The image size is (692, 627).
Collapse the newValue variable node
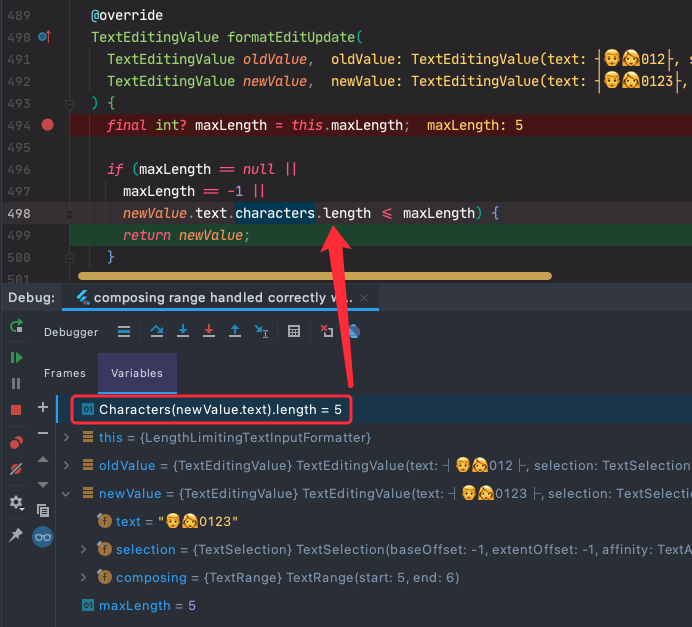point(66,494)
